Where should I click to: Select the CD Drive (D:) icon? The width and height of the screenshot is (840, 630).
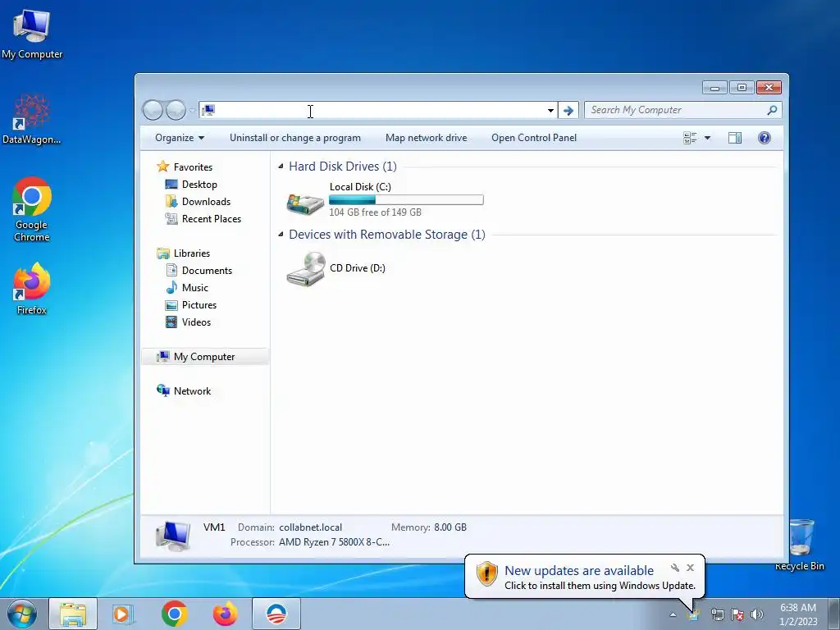click(x=305, y=268)
